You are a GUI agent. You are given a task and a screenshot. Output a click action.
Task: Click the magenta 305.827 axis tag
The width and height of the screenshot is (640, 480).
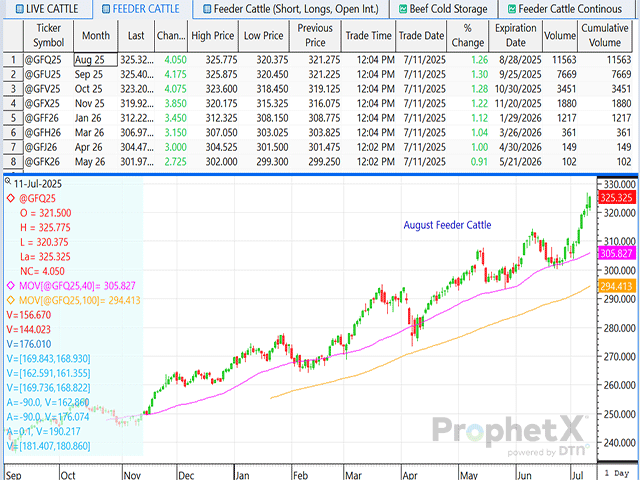click(x=616, y=253)
